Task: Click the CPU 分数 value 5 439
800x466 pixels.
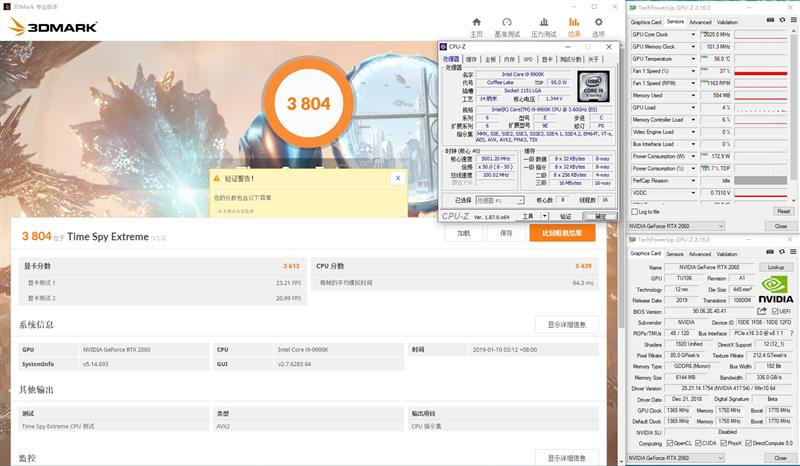Action: pos(583,266)
